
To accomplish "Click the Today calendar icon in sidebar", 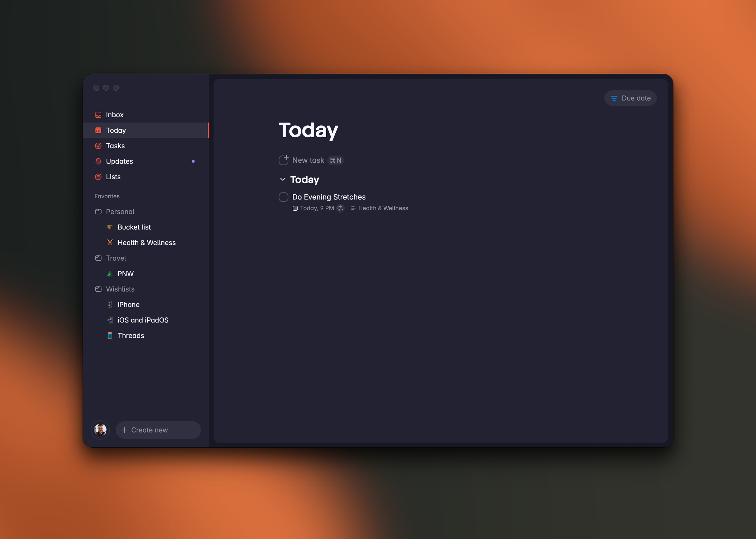I will [x=98, y=130].
